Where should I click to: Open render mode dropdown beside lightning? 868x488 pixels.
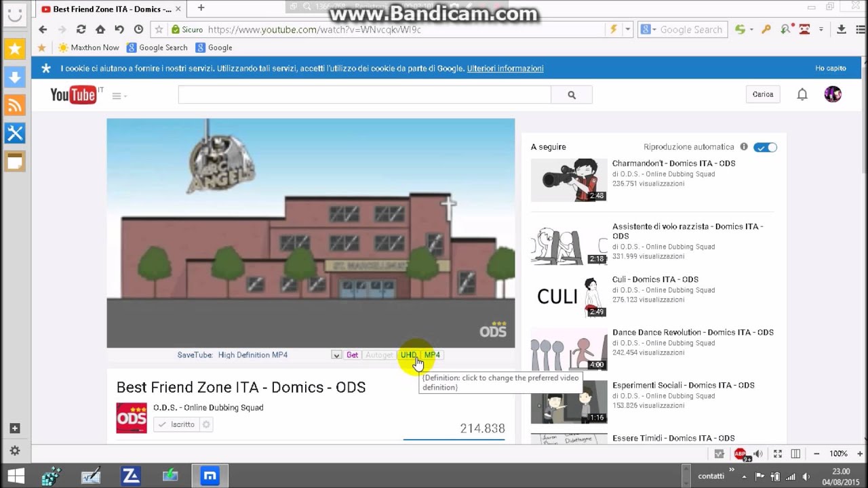click(x=628, y=29)
